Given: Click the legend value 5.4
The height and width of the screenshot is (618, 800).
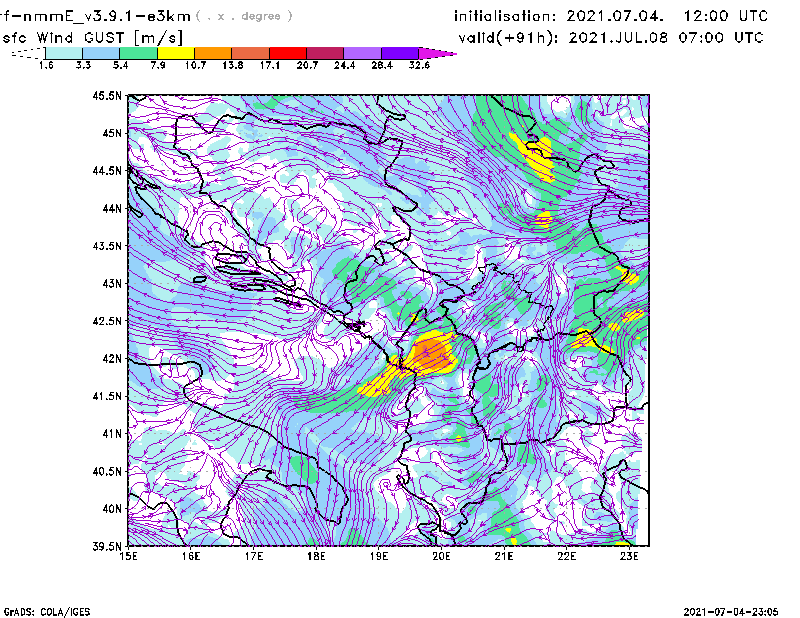Looking at the screenshot, I should pos(120,65).
